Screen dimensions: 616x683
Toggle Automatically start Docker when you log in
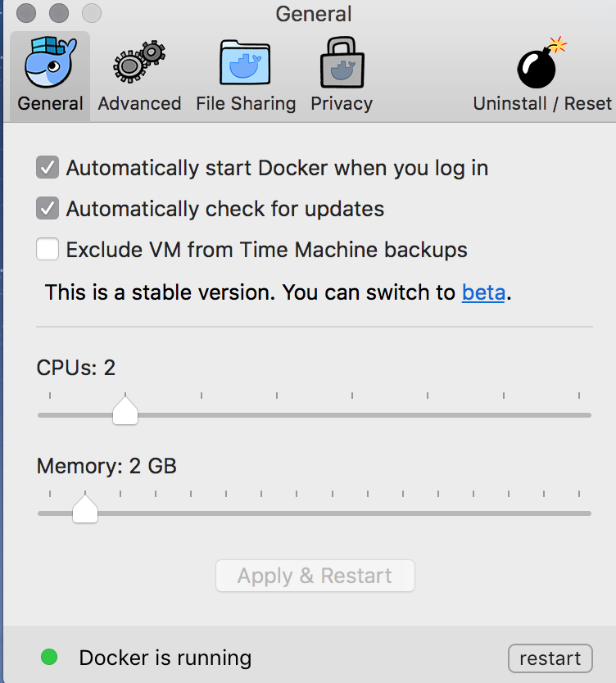coord(48,167)
